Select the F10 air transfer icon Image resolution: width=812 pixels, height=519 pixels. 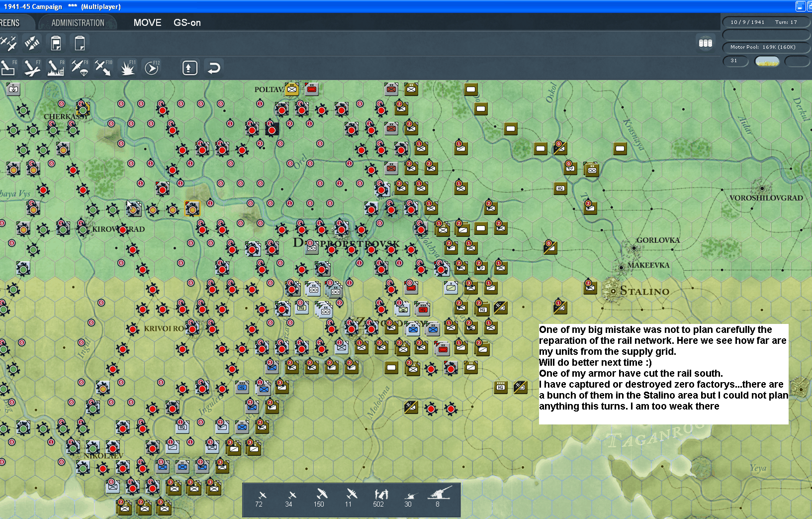coord(103,67)
